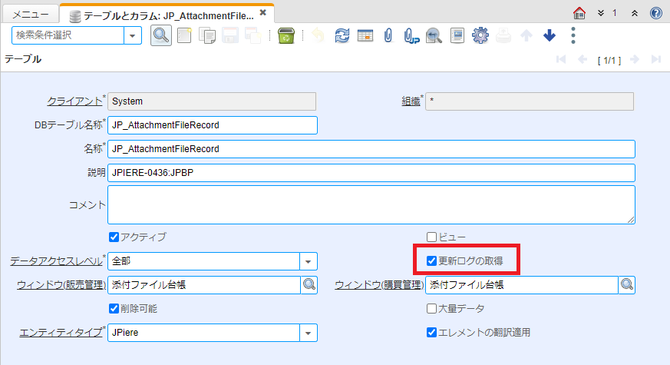
Task: Click the Help question mark icon
Action: point(656,13)
